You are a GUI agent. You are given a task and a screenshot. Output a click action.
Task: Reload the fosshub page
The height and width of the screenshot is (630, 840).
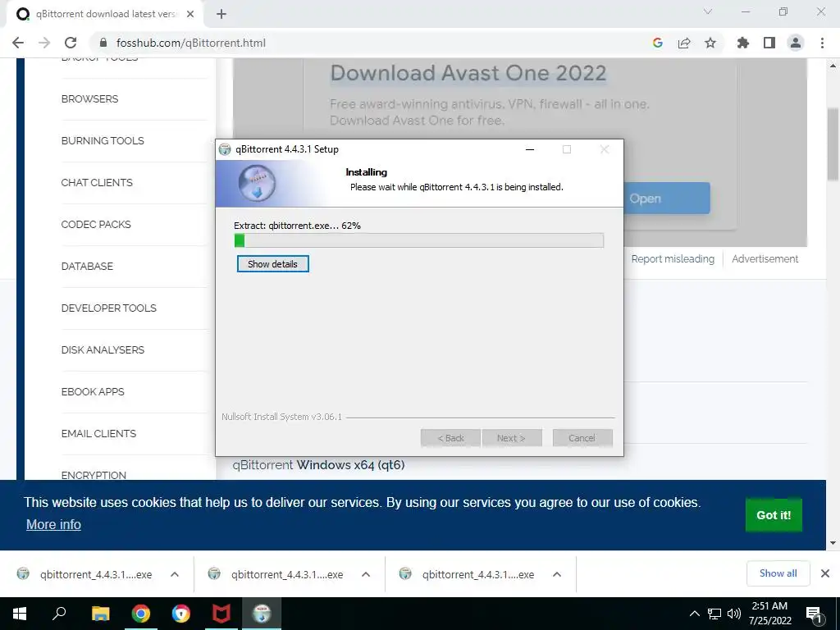(x=71, y=43)
